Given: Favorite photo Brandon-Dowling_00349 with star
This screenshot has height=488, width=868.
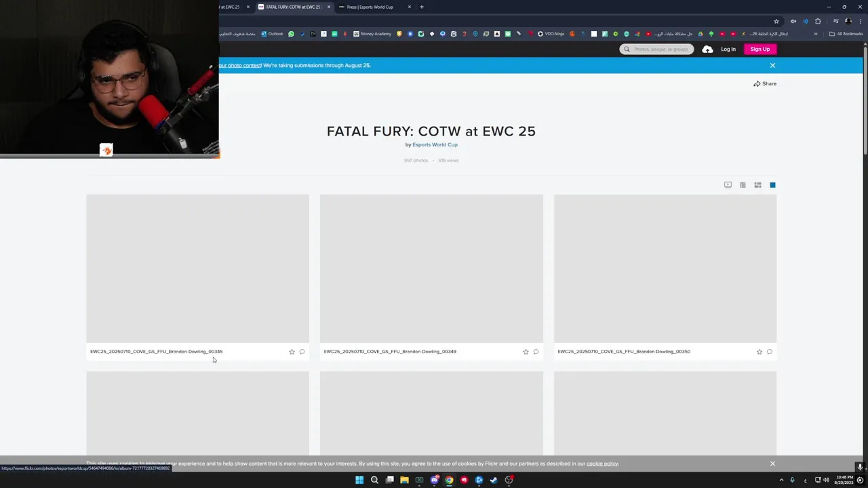Looking at the screenshot, I should coord(526,352).
